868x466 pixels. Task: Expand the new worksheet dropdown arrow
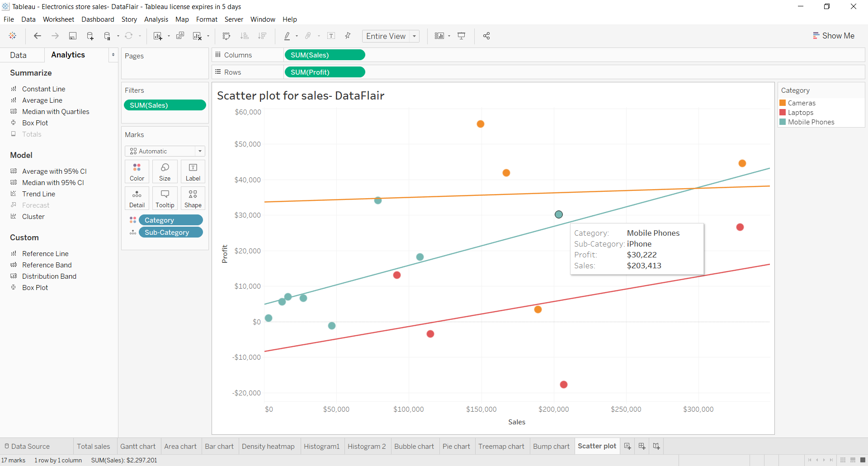[169, 36]
